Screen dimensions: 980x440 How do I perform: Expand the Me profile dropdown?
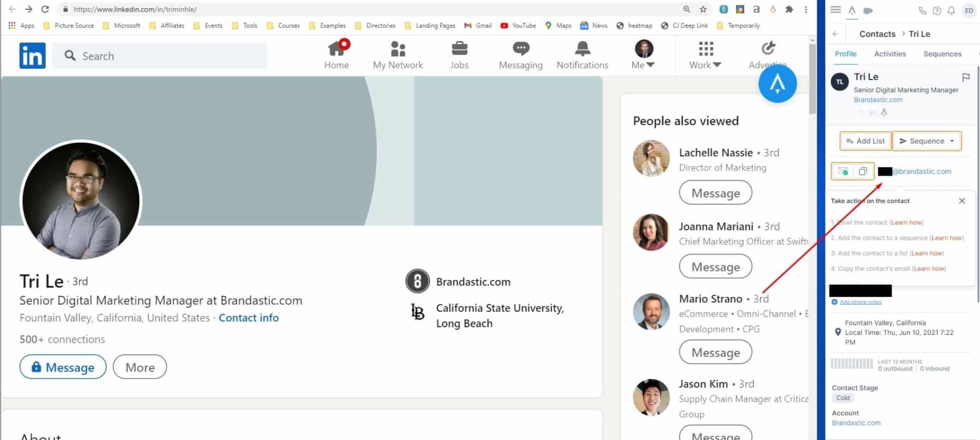tap(644, 55)
